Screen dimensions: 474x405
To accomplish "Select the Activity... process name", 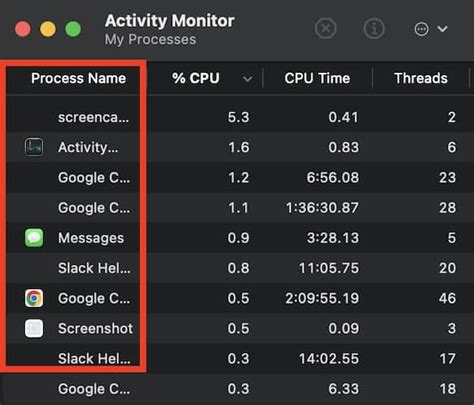I will click(88, 147).
